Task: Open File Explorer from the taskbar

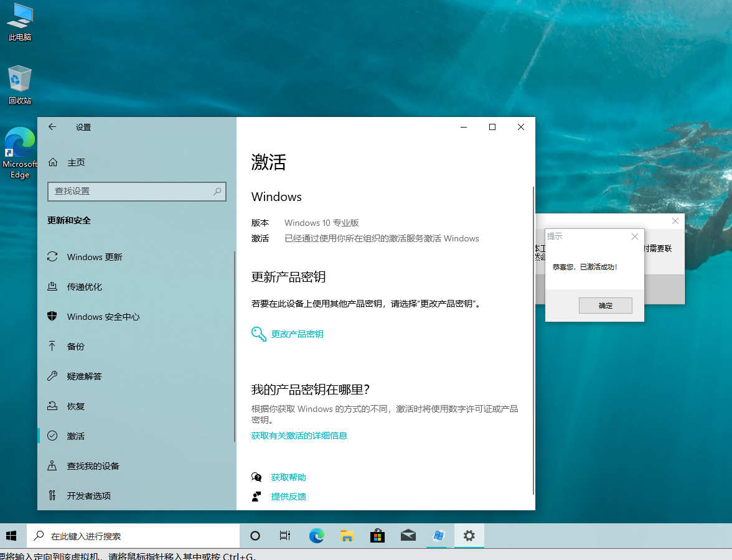Action: [x=347, y=536]
